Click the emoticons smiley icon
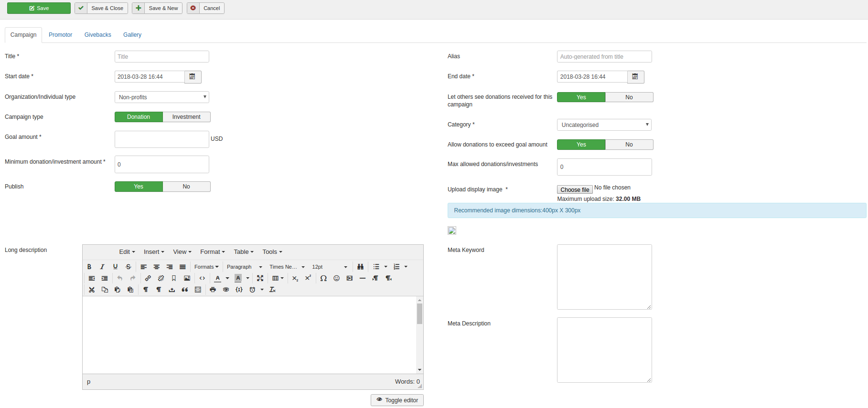 coord(336,278)
